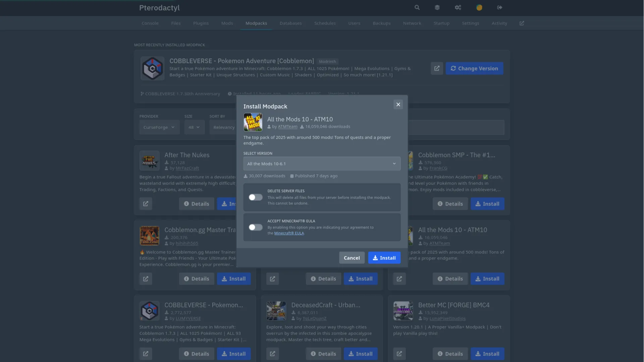Open external link icon on DeceasedCraft card
This screenshot has width=644, height=362.
tap(272, 354)
